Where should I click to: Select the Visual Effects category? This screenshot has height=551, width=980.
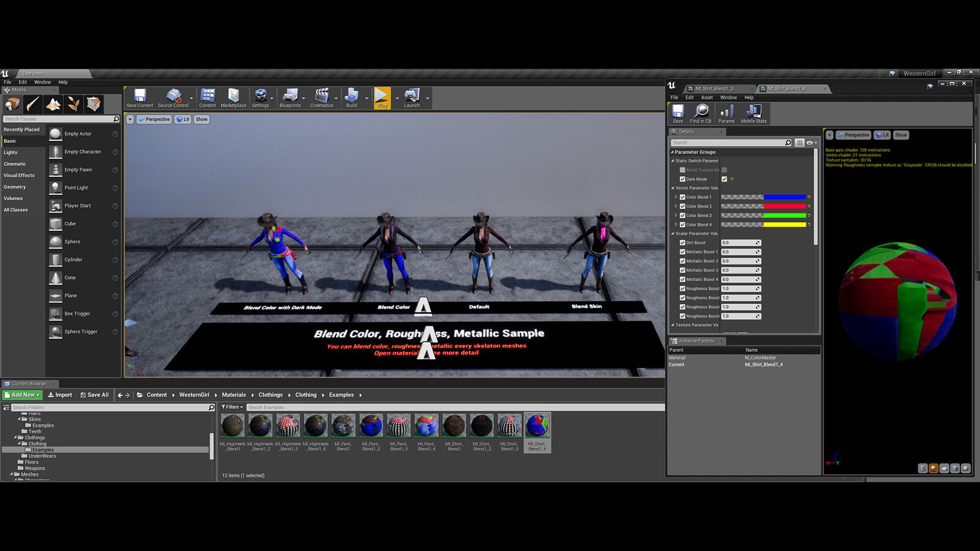tap(19, 176)
